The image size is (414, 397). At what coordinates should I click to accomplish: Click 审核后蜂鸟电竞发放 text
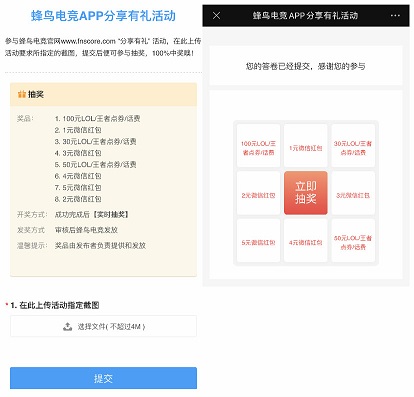pyautogui.click(x=86, y=230)
